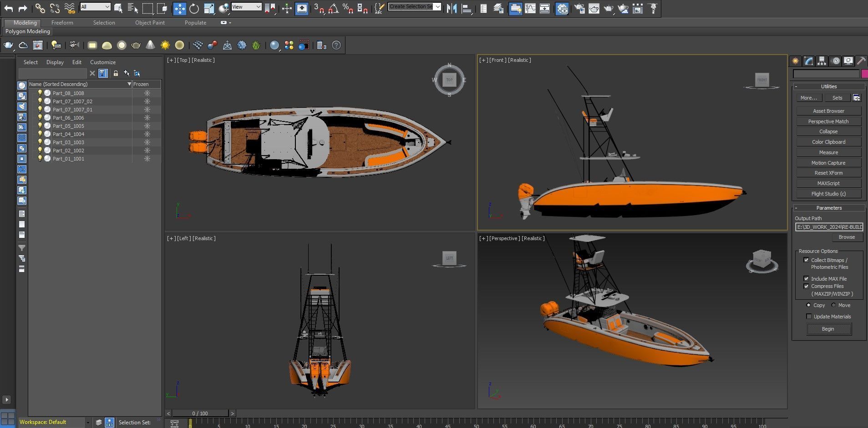The width and height of the screenshot is (868, 428).
Task: Open Scene Explorer Customize menu
Action: coord(103,62)
